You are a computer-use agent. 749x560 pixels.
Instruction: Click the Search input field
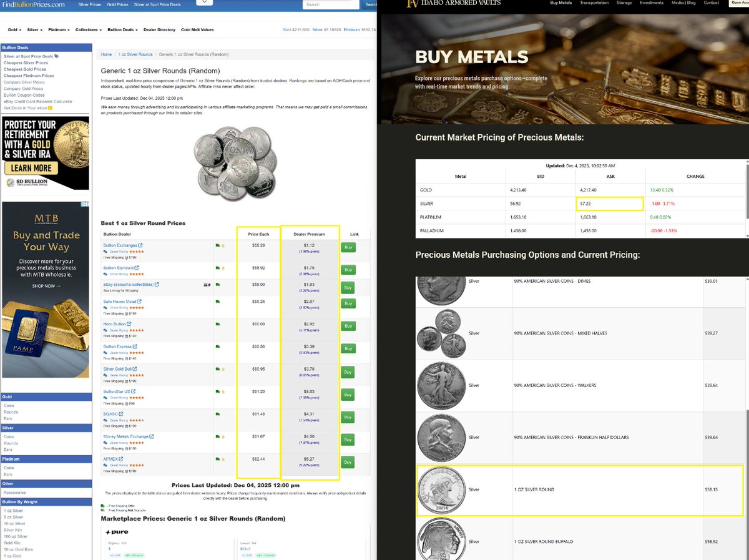click(x=331, y=4)
